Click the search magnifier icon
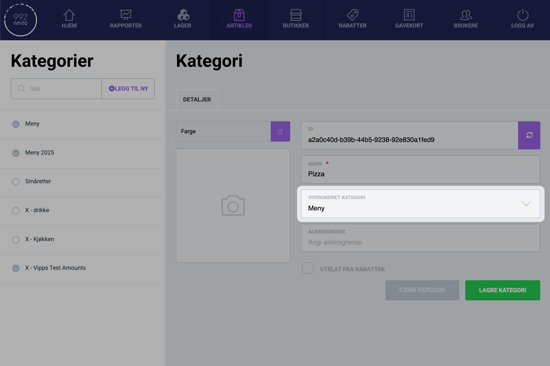The height and width of the screenshot is (366, 550). coord(21,88)
